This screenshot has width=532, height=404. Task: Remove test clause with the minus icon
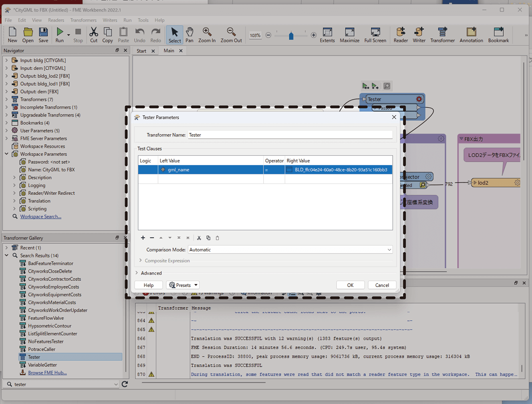tap(152, 238)
